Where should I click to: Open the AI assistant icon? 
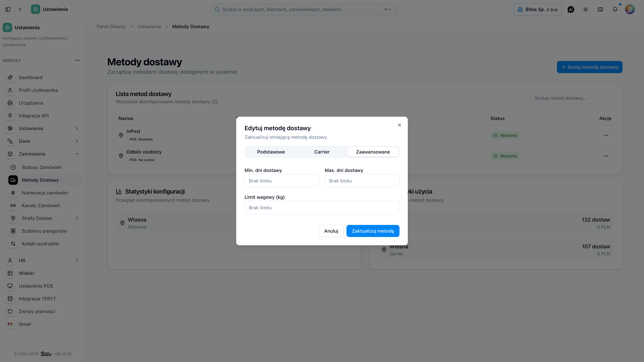pyautogui.click(x=571, y=10)
